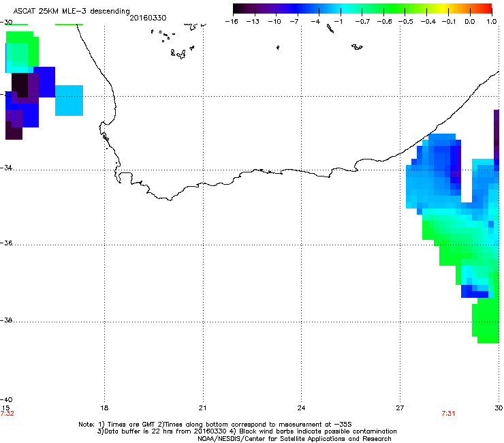The image size is (504, 443).
Task: Click the green data block near latitude -38
Action: pyautogui.click(x=486, y=320)
